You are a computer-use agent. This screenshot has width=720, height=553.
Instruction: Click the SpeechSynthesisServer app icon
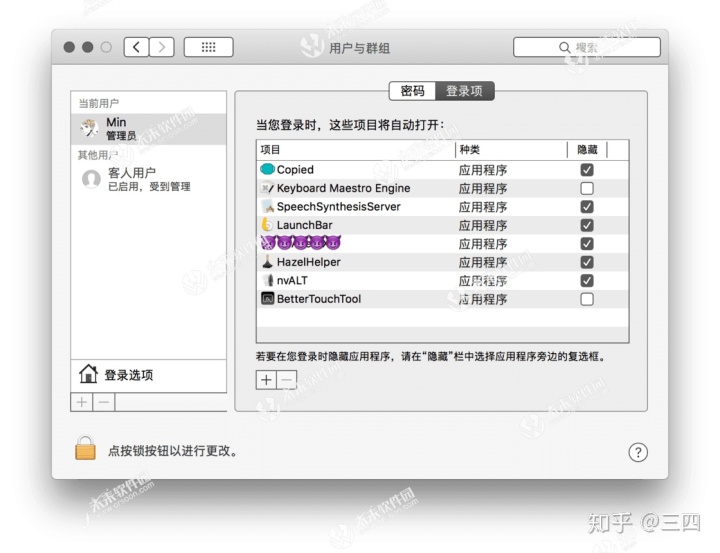point(267,206)
